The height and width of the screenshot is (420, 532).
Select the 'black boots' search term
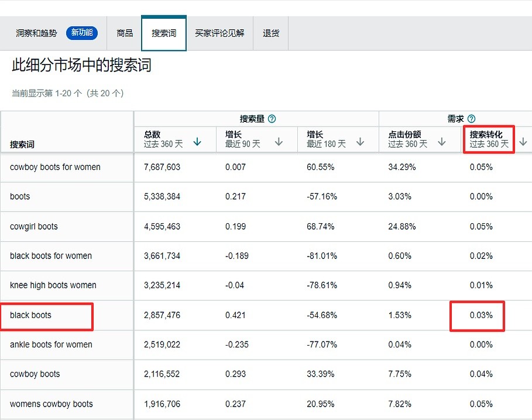30,315
